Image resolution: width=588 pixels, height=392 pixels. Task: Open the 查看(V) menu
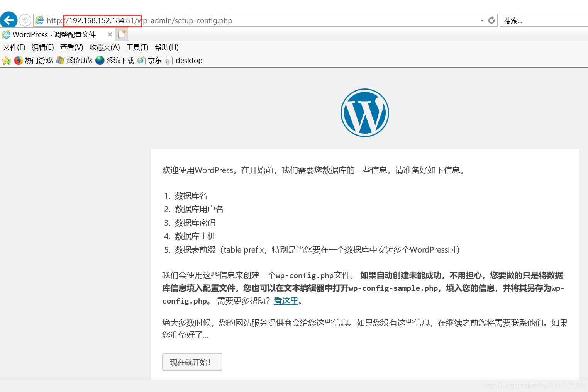(x=72, y=47)
